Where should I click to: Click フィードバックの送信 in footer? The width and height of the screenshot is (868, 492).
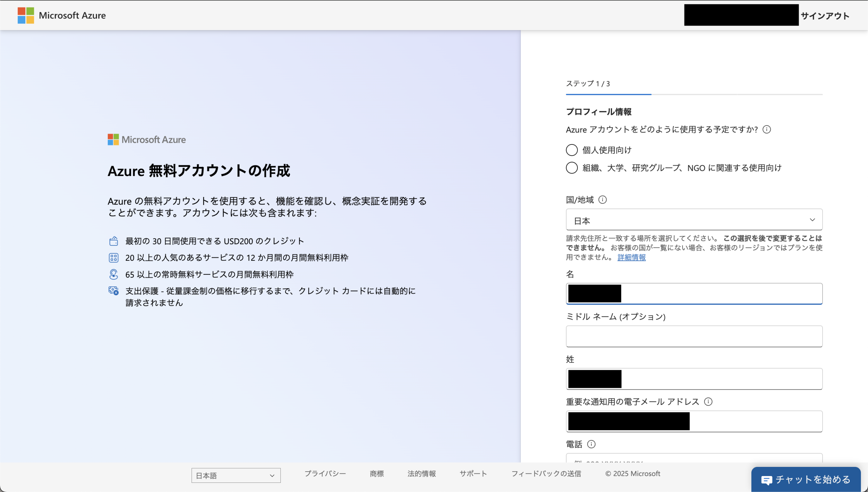tap(546, 473)
